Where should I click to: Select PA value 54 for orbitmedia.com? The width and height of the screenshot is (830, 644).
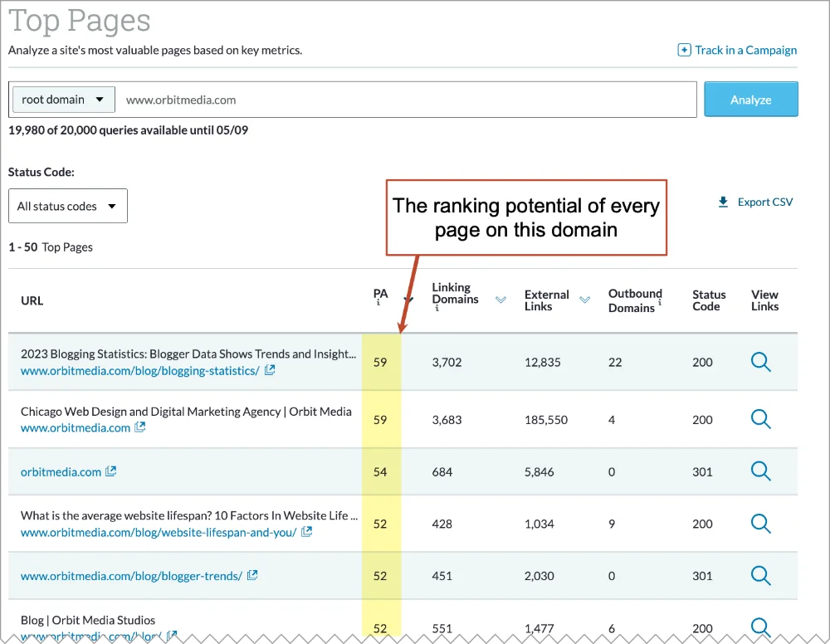point(380,472)
